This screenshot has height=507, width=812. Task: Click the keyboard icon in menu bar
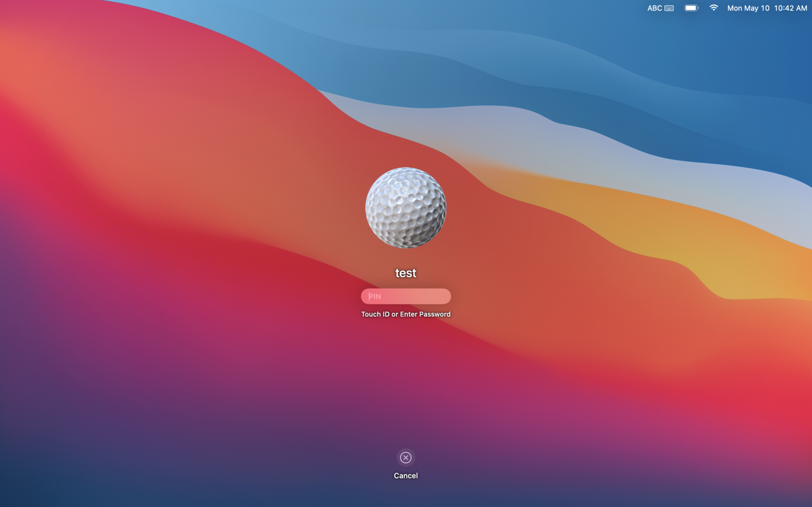coord(669,8)
